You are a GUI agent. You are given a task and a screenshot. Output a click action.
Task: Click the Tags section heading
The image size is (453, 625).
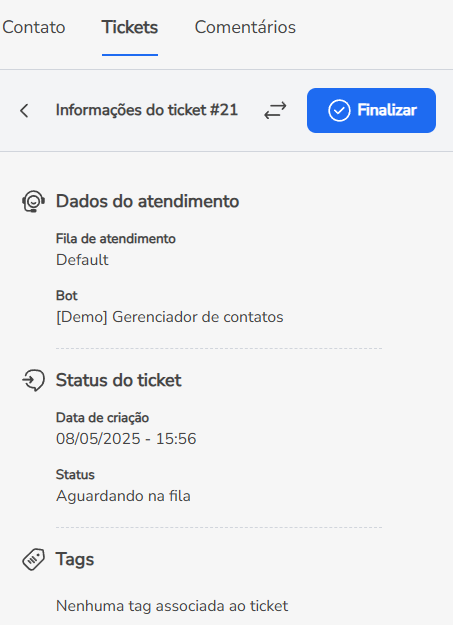75,559
